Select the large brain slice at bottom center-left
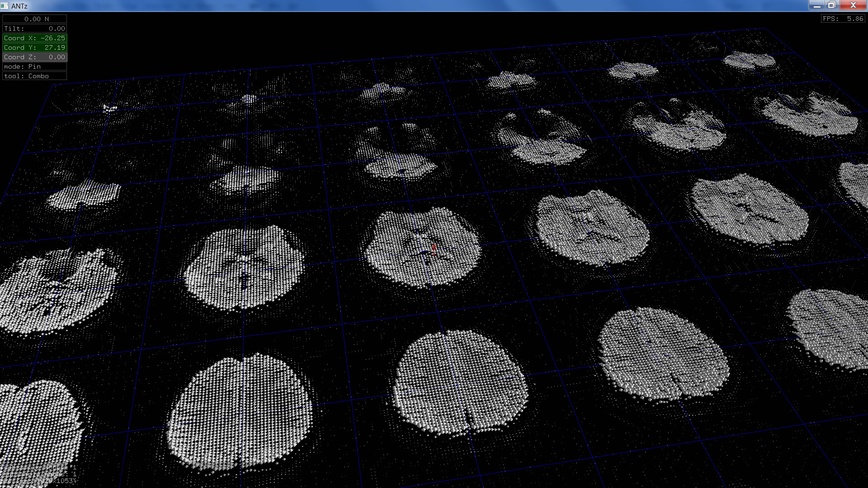 coord(240,411)
